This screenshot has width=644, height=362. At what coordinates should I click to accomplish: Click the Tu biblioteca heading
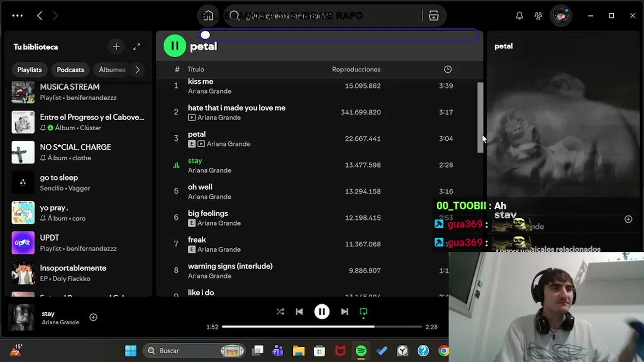coord(36,47)
